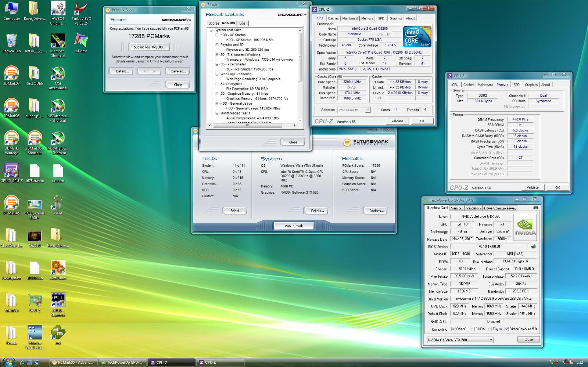Click Save as... in PCMark Score

(x=178, y=71)
